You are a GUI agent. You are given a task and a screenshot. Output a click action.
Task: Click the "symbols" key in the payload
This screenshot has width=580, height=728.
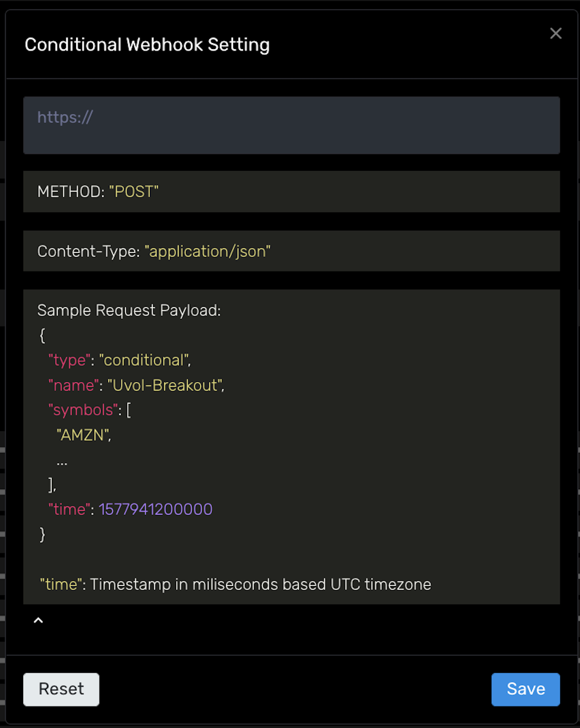point(83,410)
